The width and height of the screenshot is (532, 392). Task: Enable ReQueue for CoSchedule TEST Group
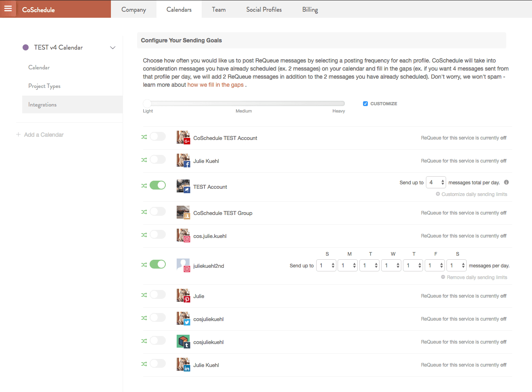click(x=158, y=211)
